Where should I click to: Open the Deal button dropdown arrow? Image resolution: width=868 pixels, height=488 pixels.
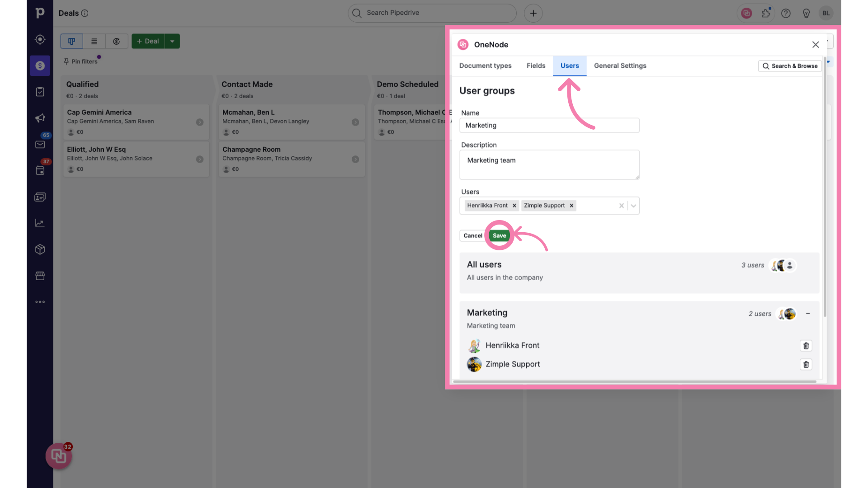coord(172,41)
